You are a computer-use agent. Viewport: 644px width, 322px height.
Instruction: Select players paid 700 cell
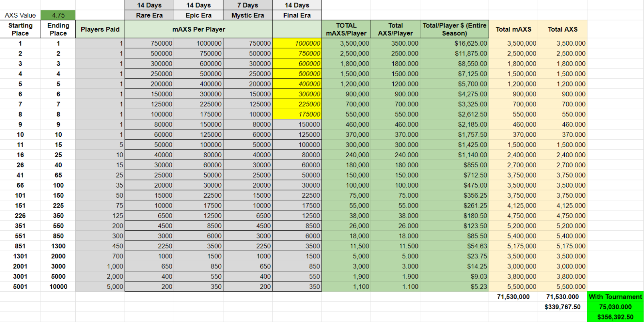point(100,256)
